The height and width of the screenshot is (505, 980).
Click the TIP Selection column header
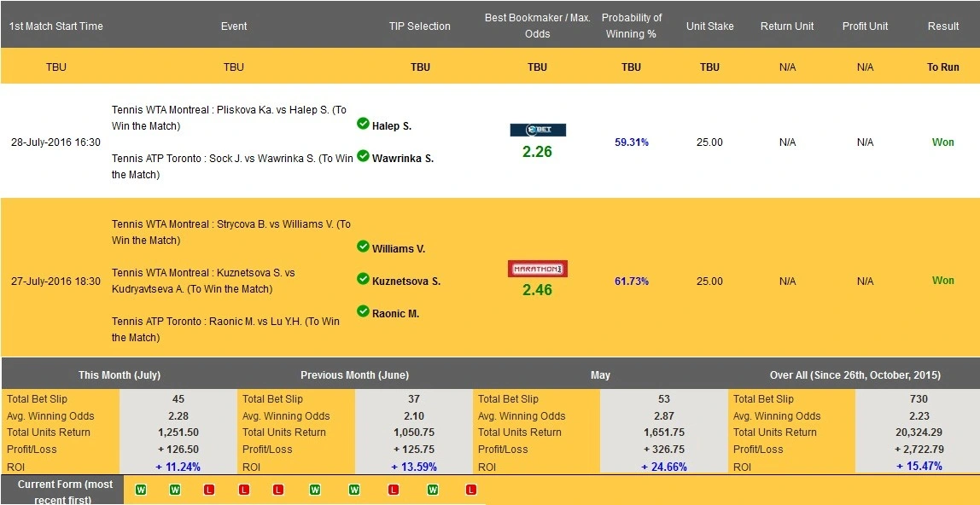419,26
